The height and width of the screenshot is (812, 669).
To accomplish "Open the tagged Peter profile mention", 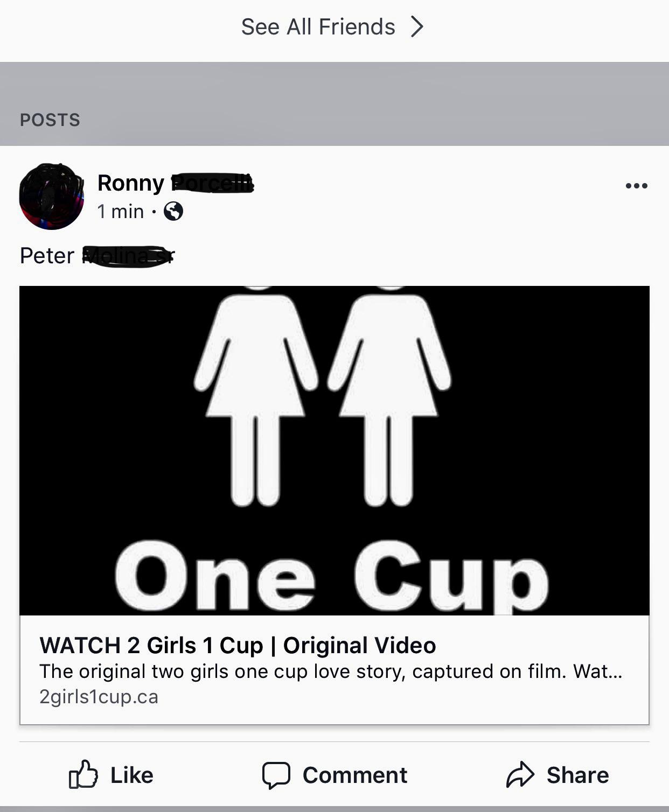I will (47, 256).
